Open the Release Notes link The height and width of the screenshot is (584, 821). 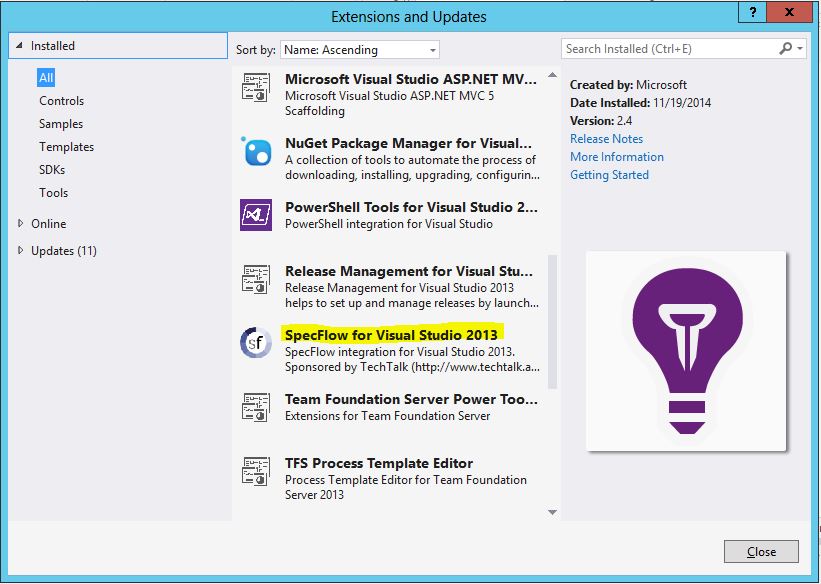tap(606, 139)
